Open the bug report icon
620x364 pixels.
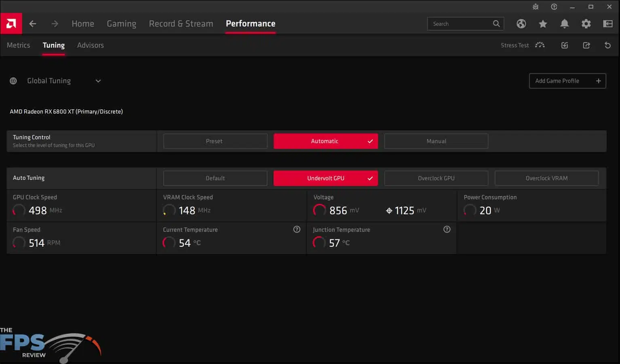535,6
